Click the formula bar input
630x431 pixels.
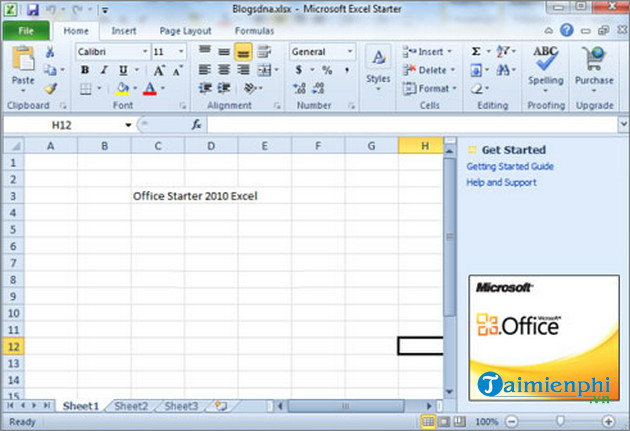pos(413,125)
